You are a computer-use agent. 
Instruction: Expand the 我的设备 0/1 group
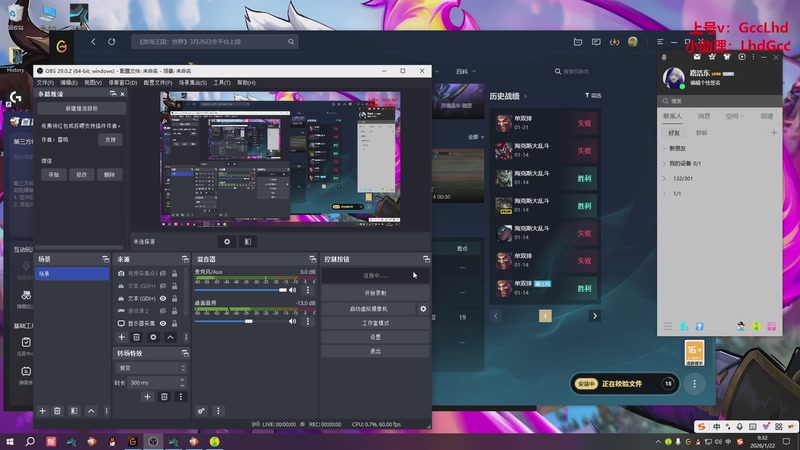(x=664, y=163)
